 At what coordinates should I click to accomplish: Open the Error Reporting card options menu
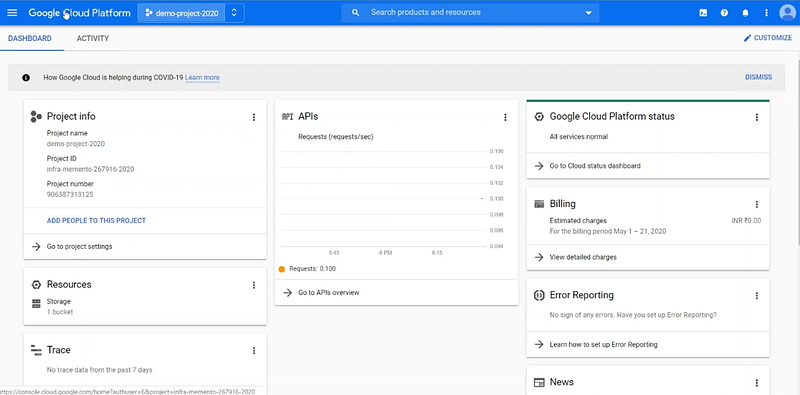[757, 295]
